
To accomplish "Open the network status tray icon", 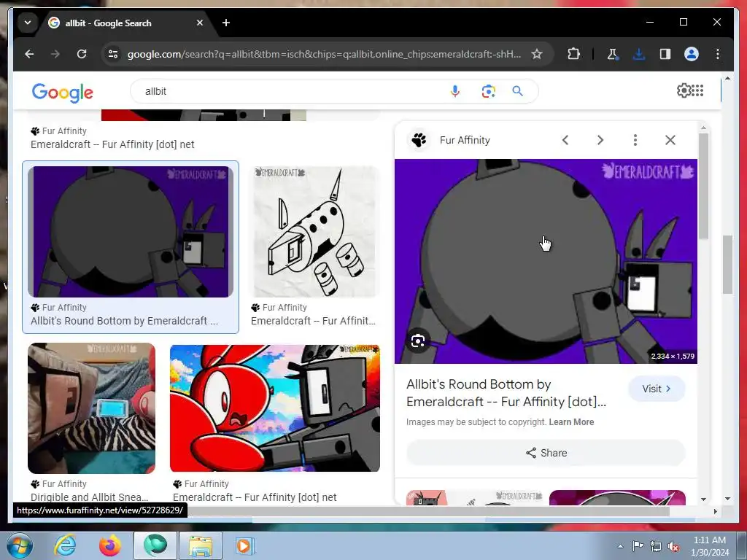I will tap(656, 546).
